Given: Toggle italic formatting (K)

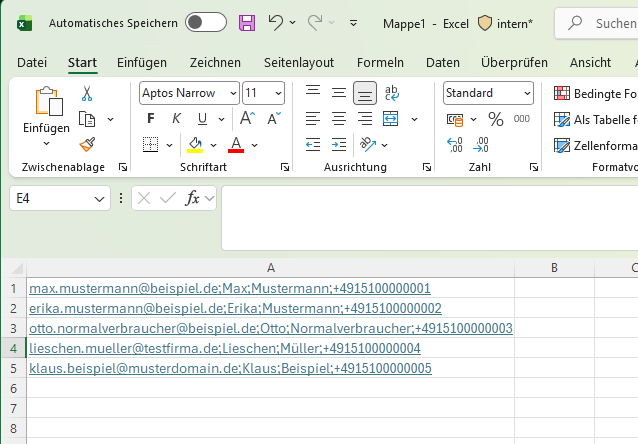Looking at the screenshot, I should (175, 119).
